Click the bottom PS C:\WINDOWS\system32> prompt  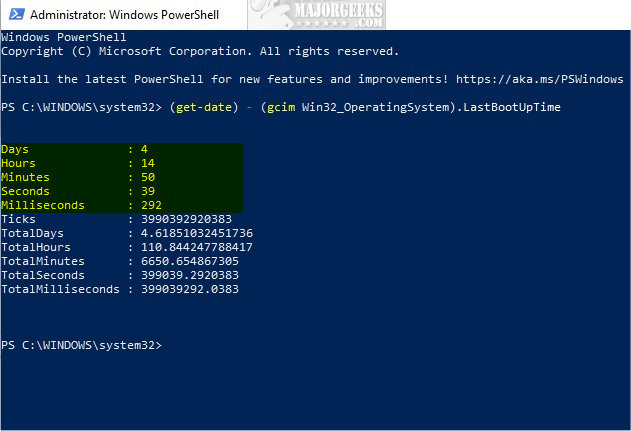81,345
